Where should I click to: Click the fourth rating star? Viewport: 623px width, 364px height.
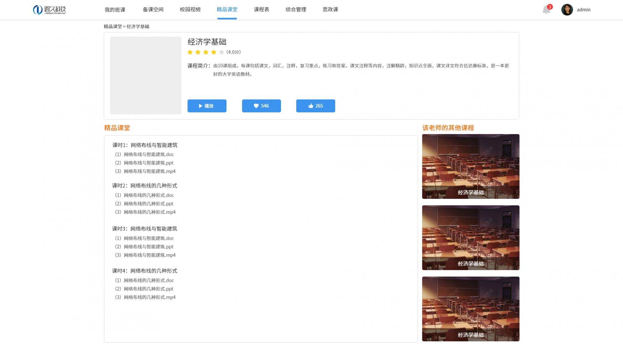[213, 52]
